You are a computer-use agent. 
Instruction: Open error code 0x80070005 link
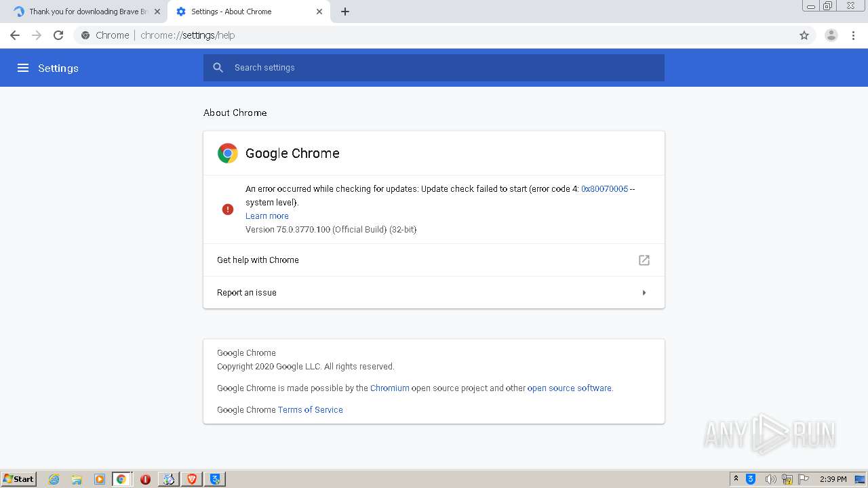click(x=604, y=189)
